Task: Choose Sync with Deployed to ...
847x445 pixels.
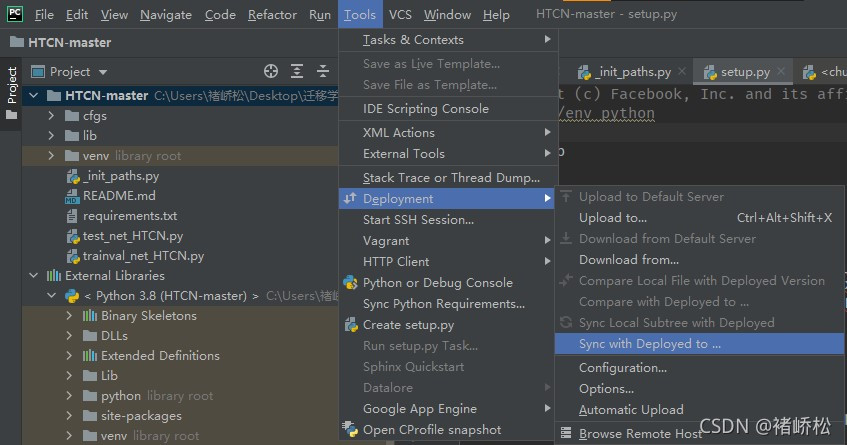Action: coord(700,343)
